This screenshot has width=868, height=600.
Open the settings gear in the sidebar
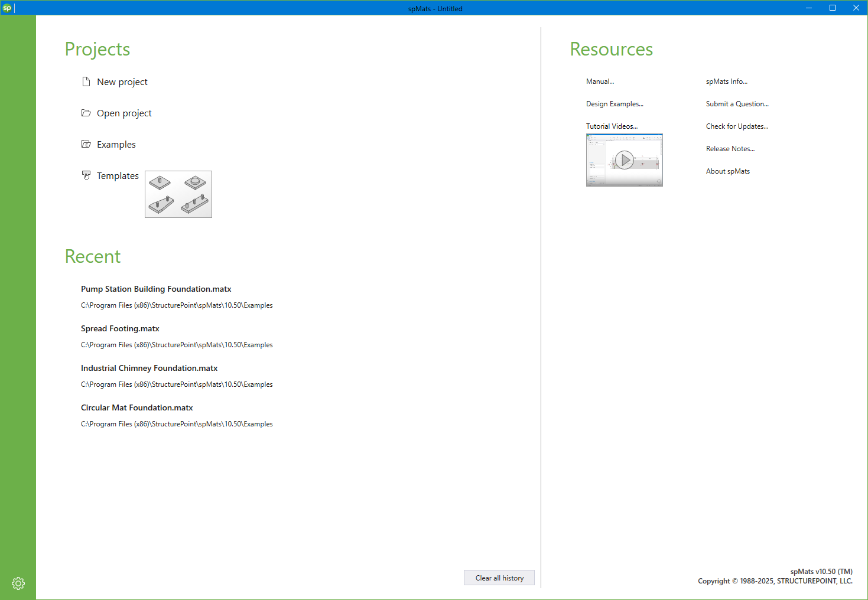pos(18,583)
